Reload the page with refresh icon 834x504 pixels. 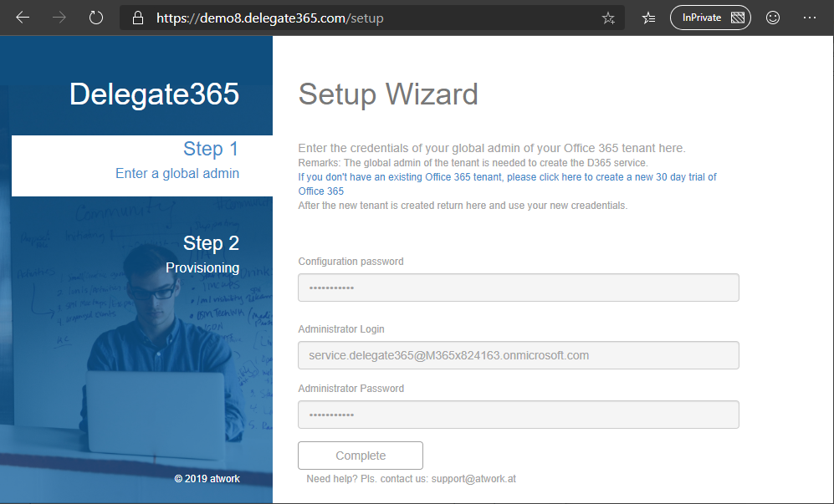click(x=96, y=18)
